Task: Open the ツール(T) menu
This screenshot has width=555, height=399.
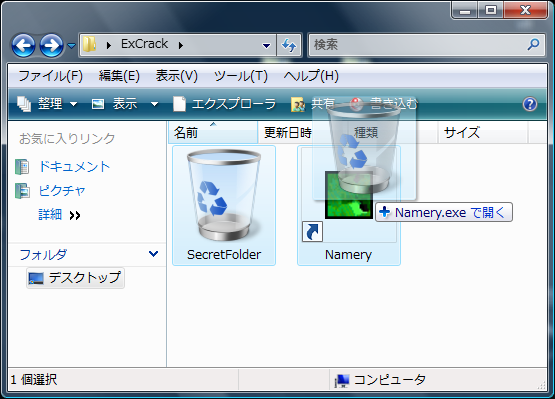Action: [241, 76]
